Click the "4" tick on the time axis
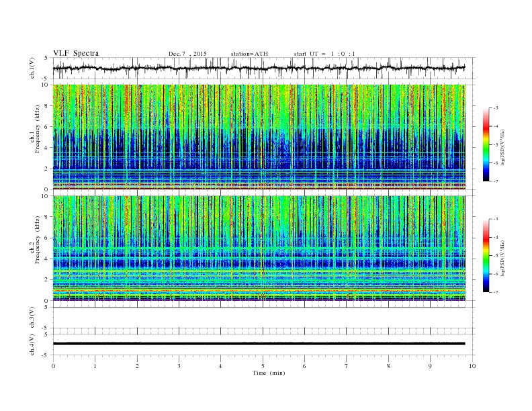The image size is (532, 411). 220,366
